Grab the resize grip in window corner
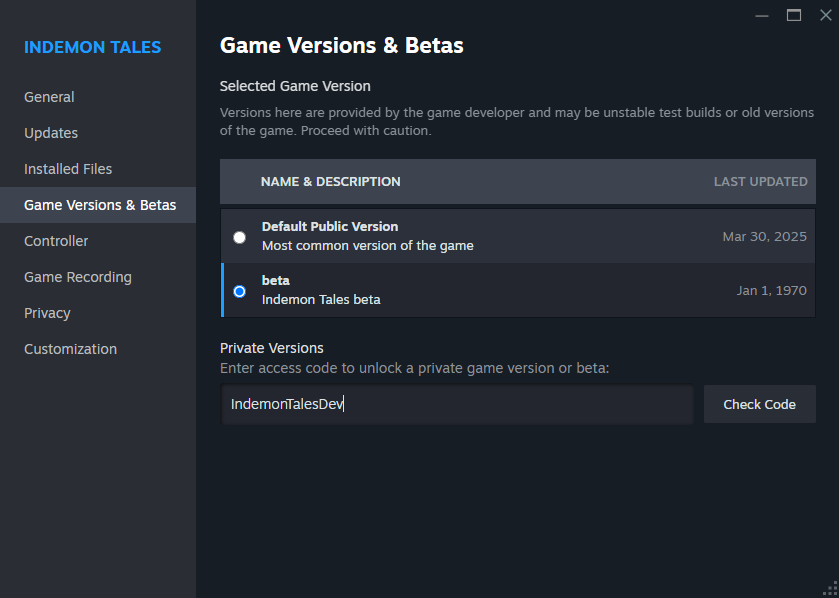The width and height of the screenshot is (839, 598). (x=830, y=589)
